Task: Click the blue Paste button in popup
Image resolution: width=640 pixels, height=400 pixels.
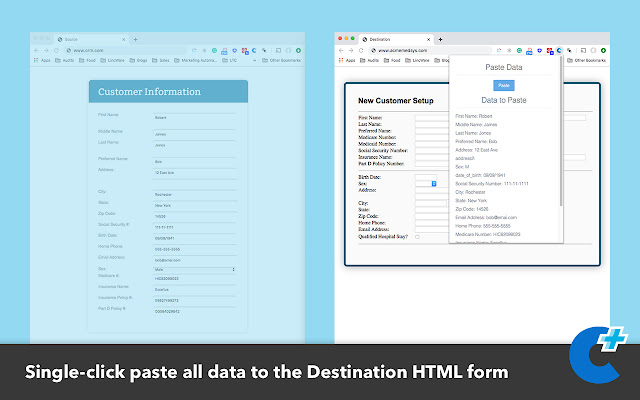Action: (x=504, y=85)
